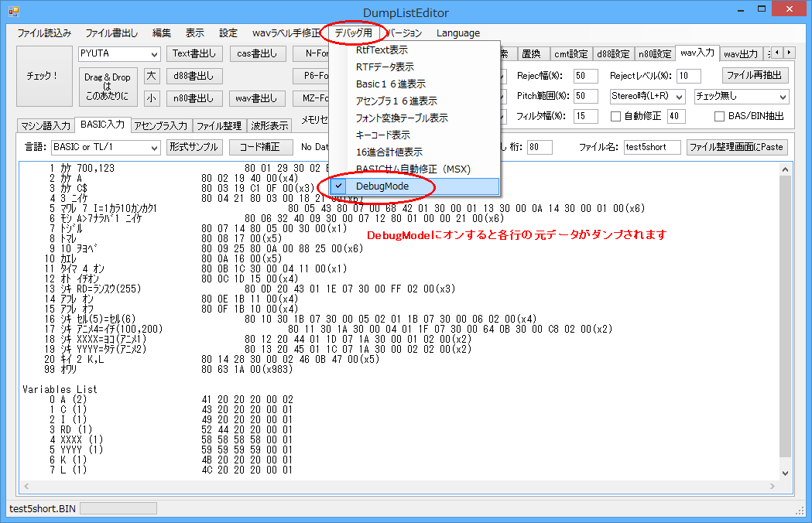Image resolution: width=812 pixels, height=523 pixels.
Task: Click the Drag & Drop area button
Action: pyautogui.click(x=108, y=87)
